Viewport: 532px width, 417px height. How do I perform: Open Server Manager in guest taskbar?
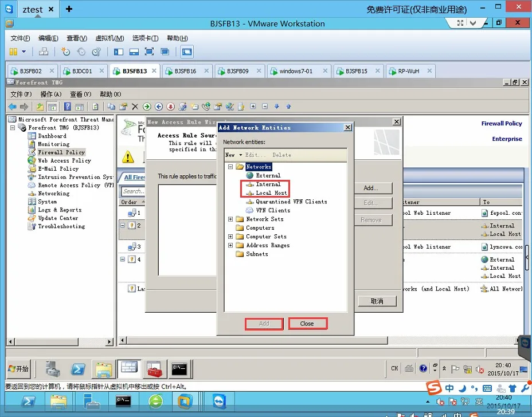(x=53, y=369)
